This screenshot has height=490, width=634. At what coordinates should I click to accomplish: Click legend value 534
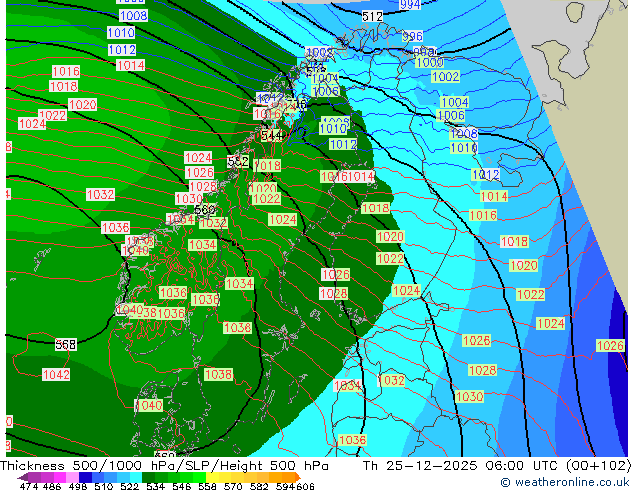point(155,486)
